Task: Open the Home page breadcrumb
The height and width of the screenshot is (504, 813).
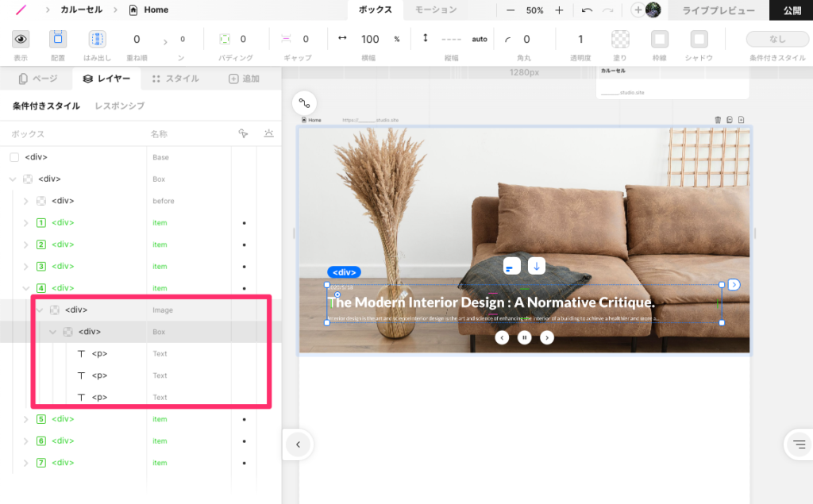Action: coord(148,10)
